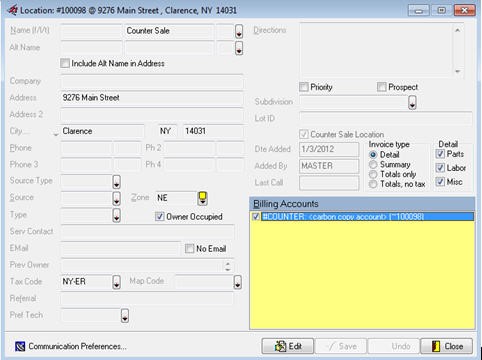The height and width of the screenshot is (360, 482).
Task: Click the Lot ID input field
Action: [386, 119]
